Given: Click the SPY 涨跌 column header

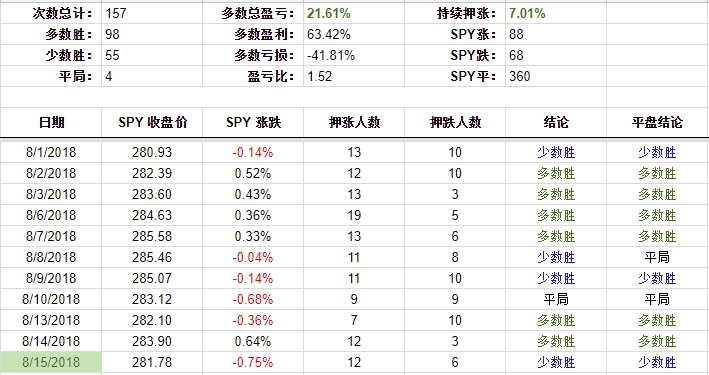Looking at the screenshot, I should (253, 122).
